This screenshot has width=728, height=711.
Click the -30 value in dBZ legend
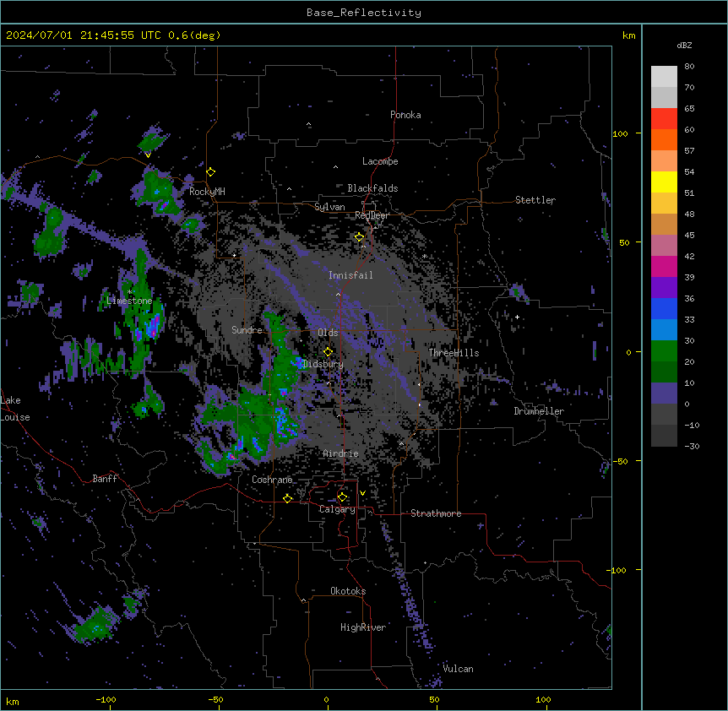click(692, 446)
